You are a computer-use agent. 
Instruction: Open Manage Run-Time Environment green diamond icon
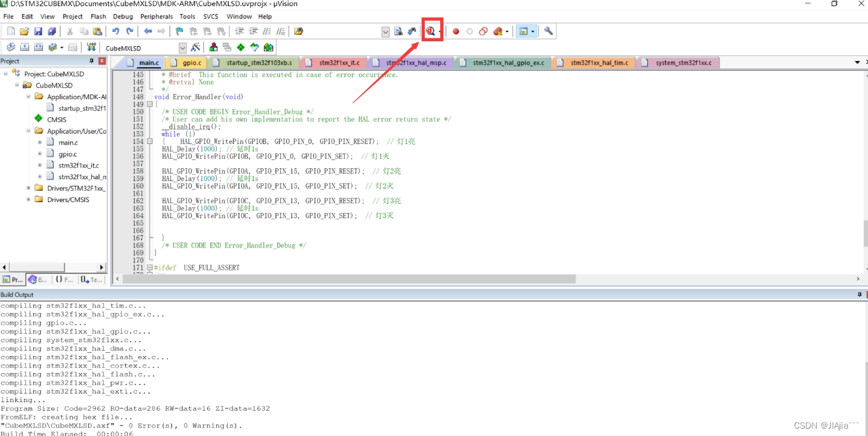tap(240, 47)
